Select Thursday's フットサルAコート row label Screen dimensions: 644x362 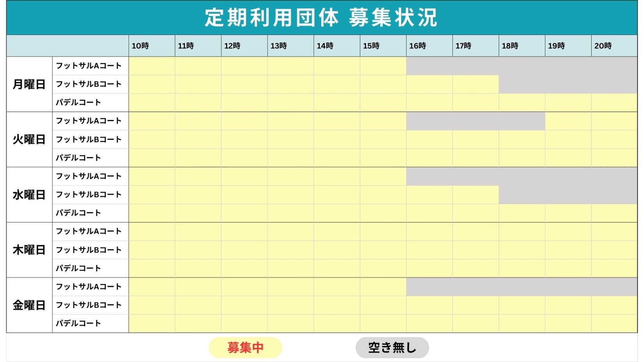[x=89, y=231]
